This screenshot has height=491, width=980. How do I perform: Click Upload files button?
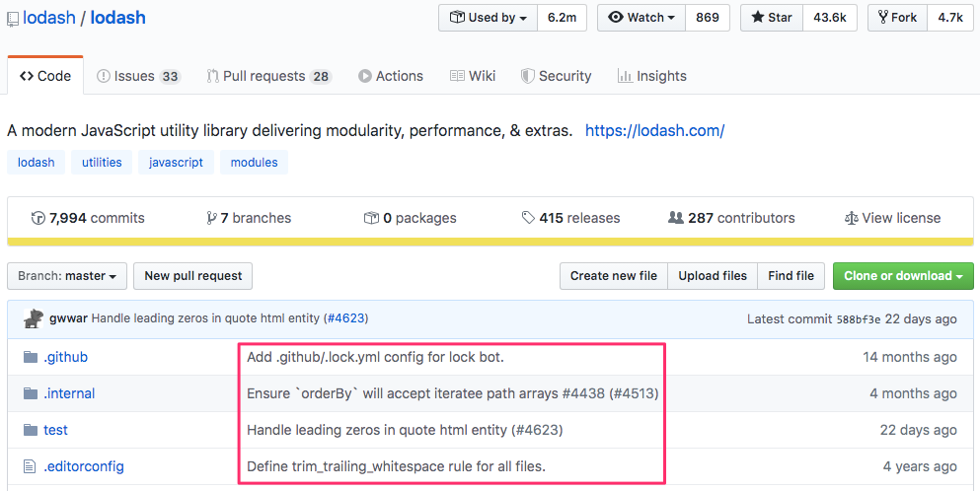pos(714,276)
